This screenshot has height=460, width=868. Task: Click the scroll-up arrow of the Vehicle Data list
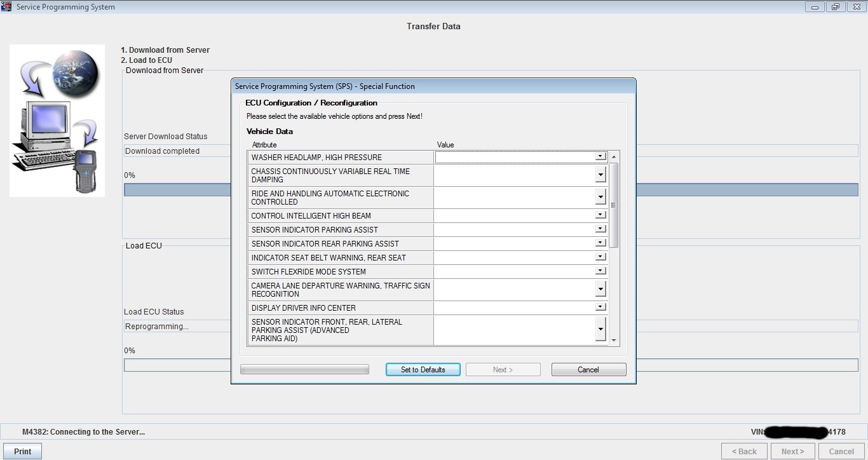(614, 156)
